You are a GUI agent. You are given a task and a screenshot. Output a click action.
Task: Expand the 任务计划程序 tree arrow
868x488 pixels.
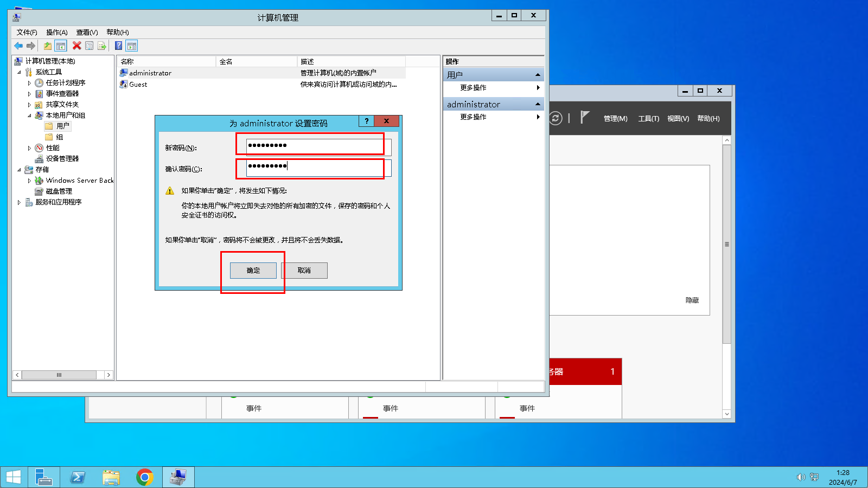[x=29, y=83]
